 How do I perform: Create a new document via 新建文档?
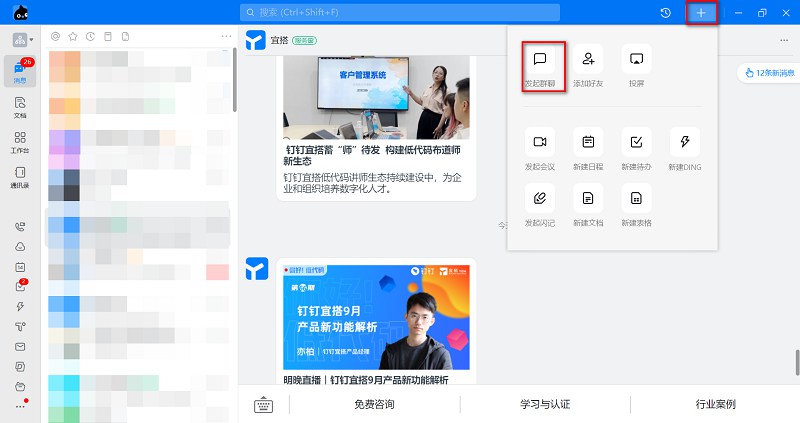tap(588, 206)
